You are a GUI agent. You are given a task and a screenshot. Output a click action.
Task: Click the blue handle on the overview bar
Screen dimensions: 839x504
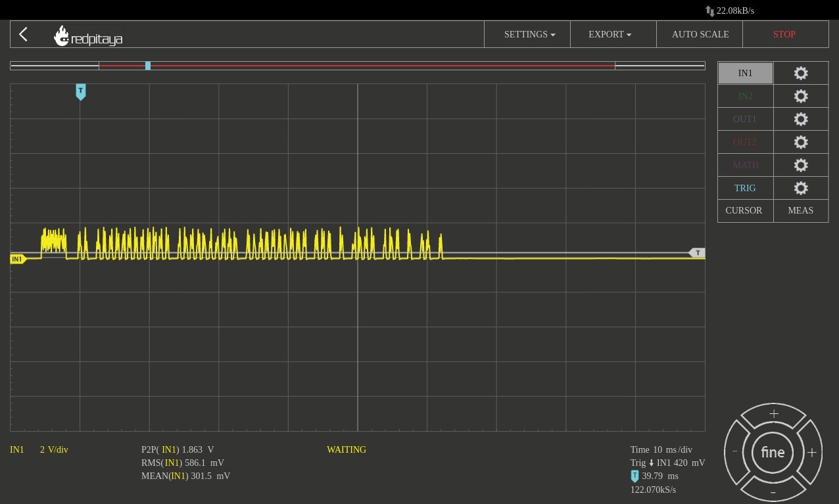[x=148, y=66]
